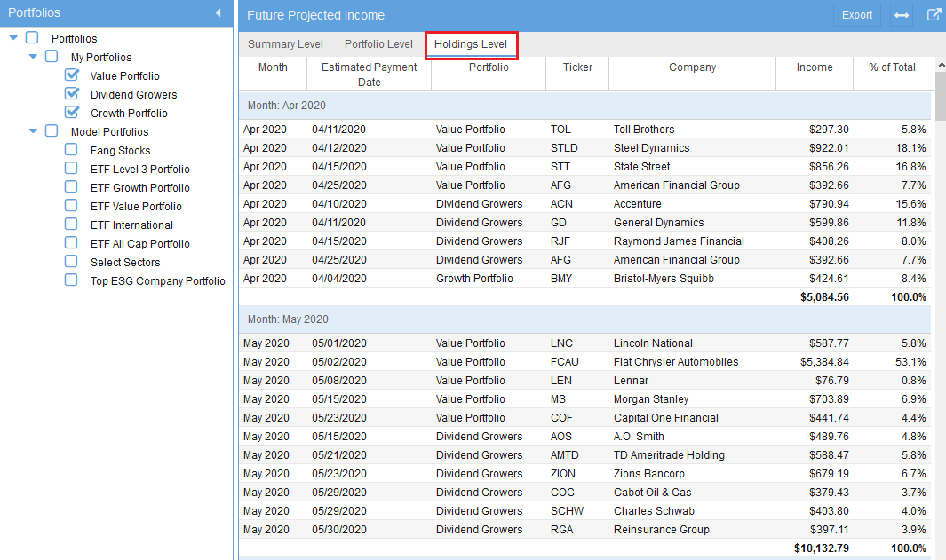Collapse the Portfolios side panel arrow
This screenshot has width=946, height=560.
click(218, 13)
